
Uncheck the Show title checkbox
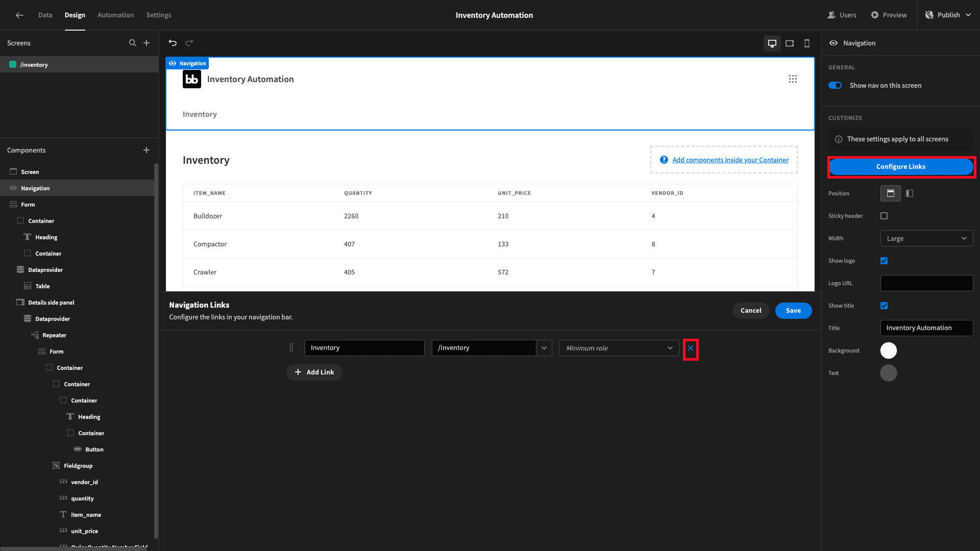click(884, 306)
